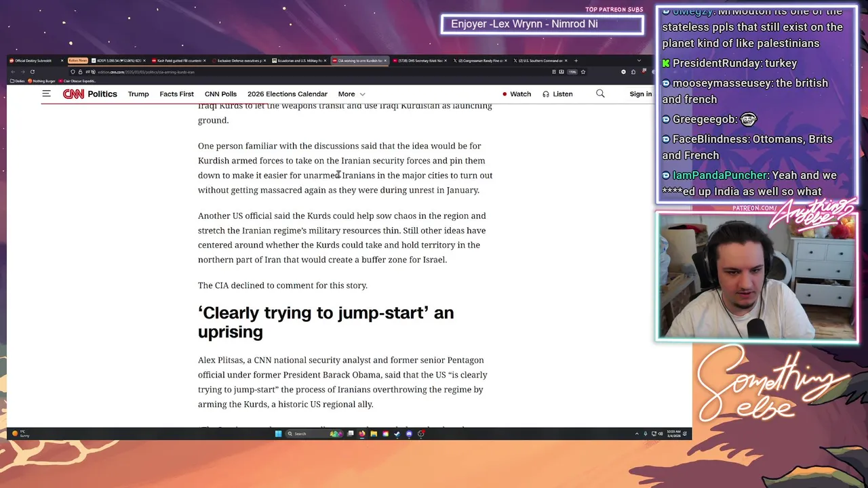Switch to the KOSPI tab
This screenshot has width=868, height=488.
(119, 61)
